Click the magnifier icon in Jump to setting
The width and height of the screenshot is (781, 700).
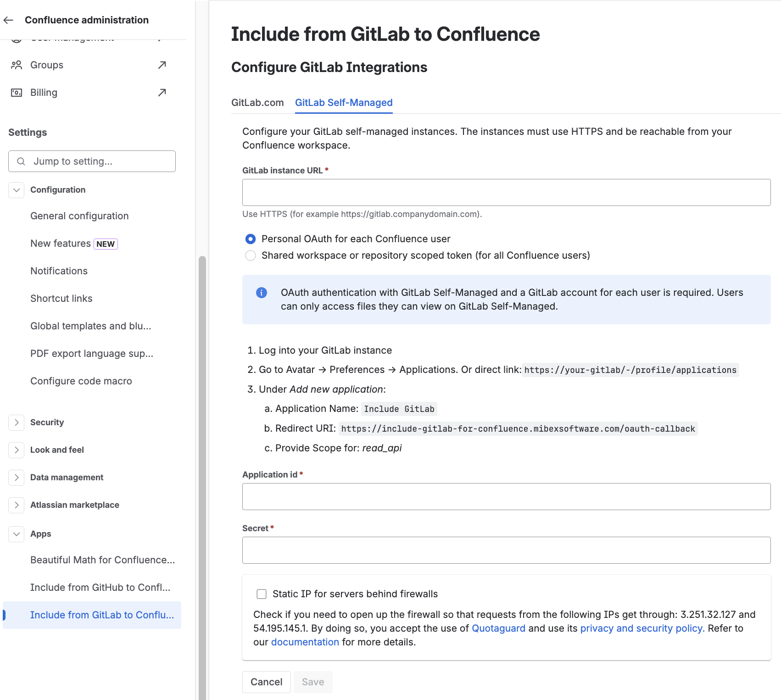click(x=21, y=161)
